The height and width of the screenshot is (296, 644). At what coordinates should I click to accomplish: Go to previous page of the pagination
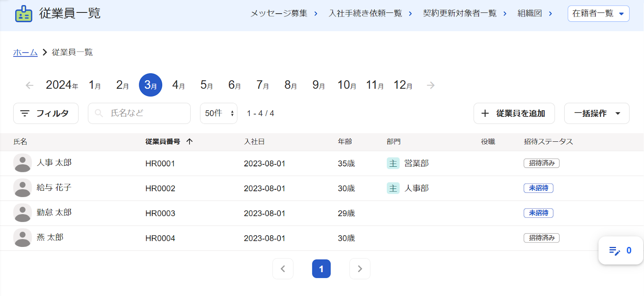[x=283, y=269]
